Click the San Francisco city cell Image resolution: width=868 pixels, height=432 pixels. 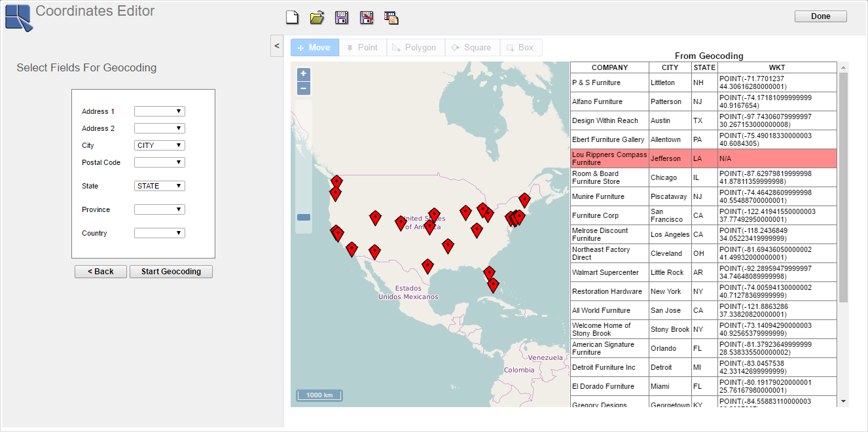(670, 215)
